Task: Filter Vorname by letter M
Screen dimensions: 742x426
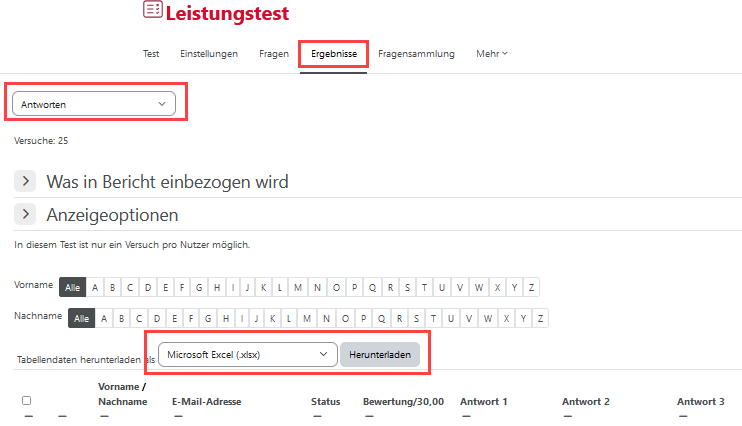Action: tap(298, 287)
